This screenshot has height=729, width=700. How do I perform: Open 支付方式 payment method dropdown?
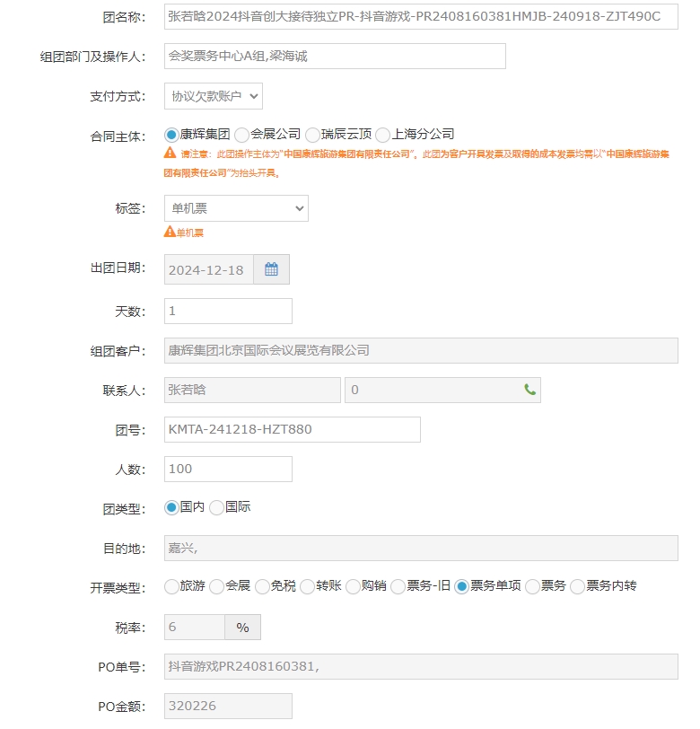214,95
